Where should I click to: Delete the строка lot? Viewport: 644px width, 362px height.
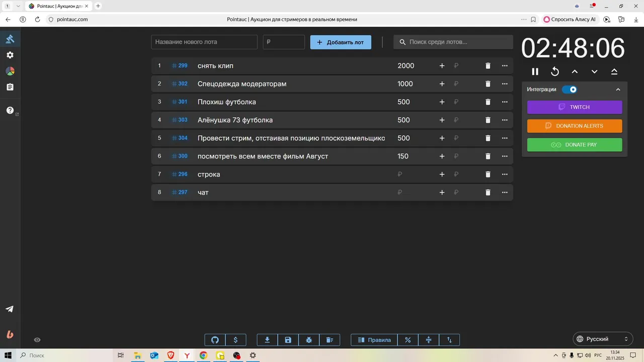click(x=488, y=174)
